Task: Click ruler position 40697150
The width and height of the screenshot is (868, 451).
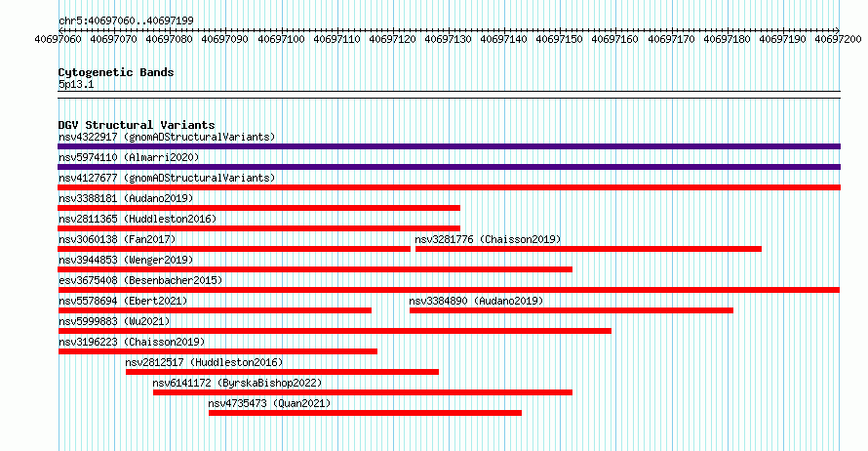Action: [x=559, y=39]
